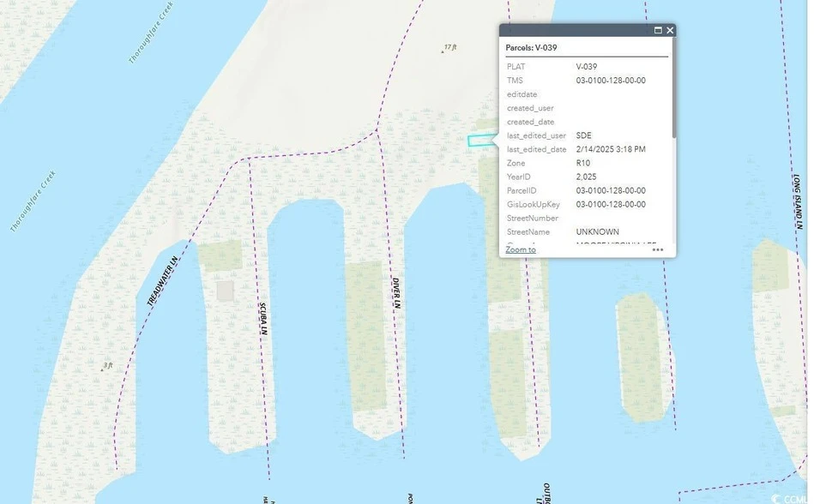Click the 3 ft depth sounding label
Image resolution: width=814 pixels, height=504 pixels.
click(108, 367)
